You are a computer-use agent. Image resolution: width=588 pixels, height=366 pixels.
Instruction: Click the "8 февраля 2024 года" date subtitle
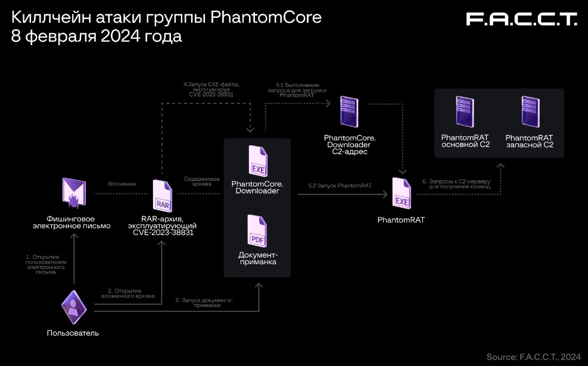(x=97, y=36)
